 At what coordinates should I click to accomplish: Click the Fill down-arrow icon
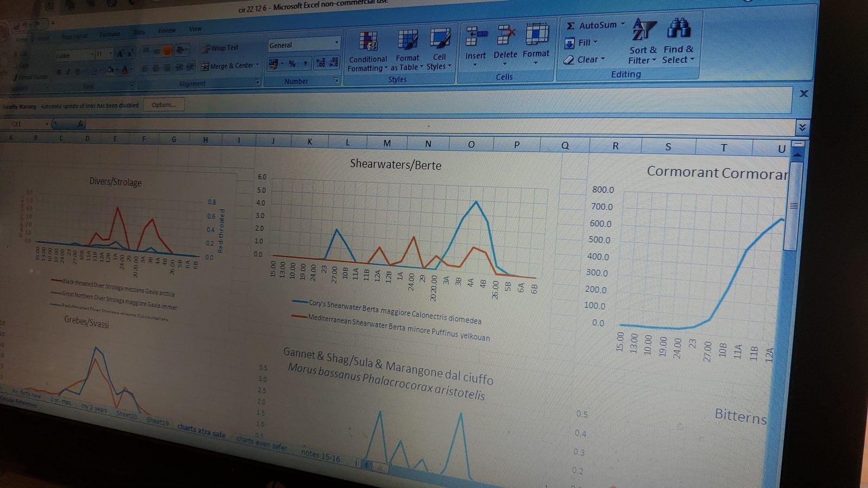[x=570, y=43]
